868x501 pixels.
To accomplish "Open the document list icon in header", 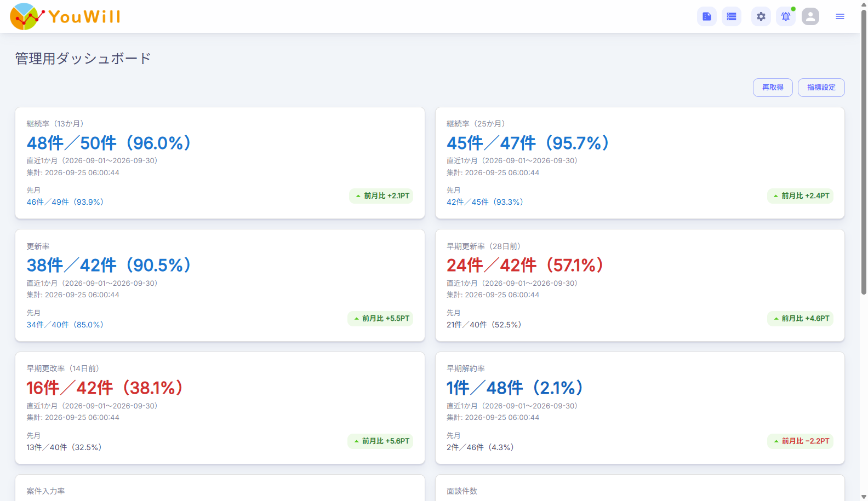I will [x=707, y=16].
